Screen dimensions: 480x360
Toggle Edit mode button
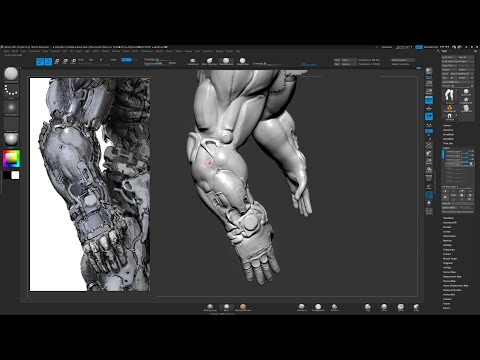(40, 61)
